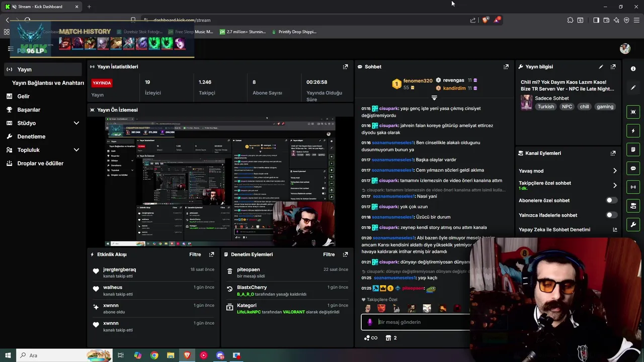Screen dimensions: 644x362
Task: Expand the Stüdyo sidebar section
Action: point(76,123)
